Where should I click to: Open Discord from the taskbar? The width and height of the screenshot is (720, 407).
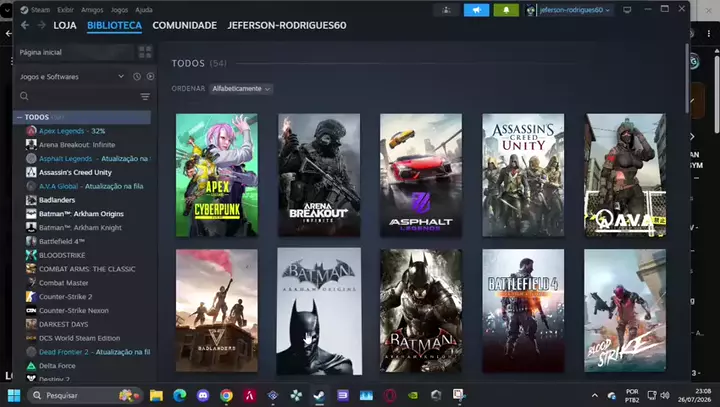(x=203, y=395)
